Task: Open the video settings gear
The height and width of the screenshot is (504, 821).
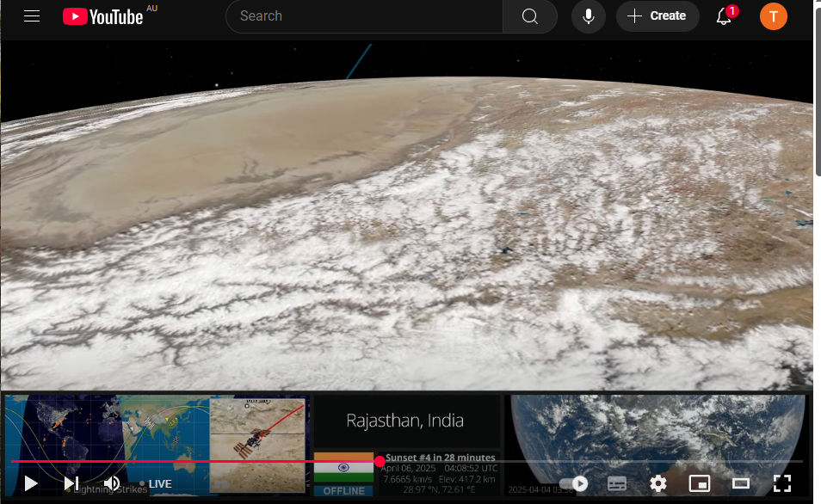Action: click(x=658, y=483)
